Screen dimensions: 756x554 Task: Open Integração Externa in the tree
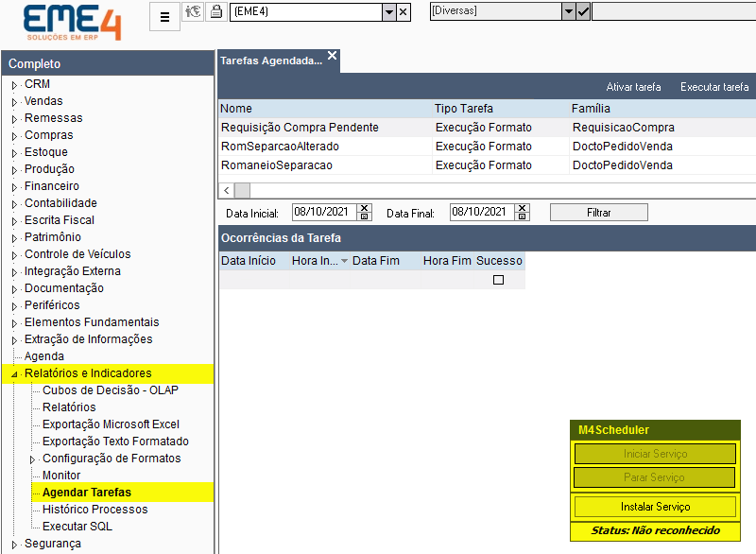(73, 271)
